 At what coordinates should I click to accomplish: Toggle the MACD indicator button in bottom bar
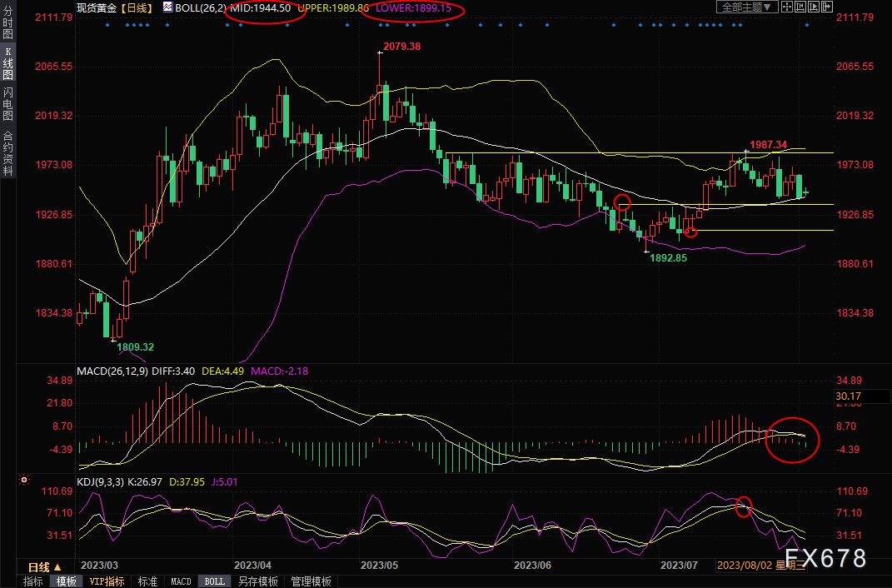tap(181, 581)
